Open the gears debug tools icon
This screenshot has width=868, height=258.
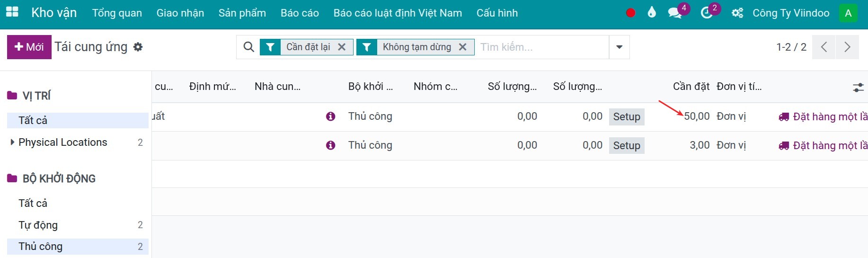point(737,13)
